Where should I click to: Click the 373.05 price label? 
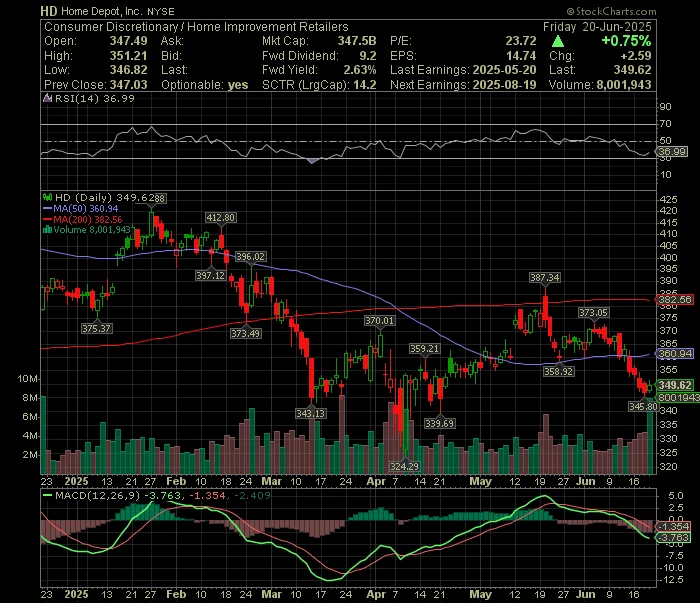click(594, 313)
